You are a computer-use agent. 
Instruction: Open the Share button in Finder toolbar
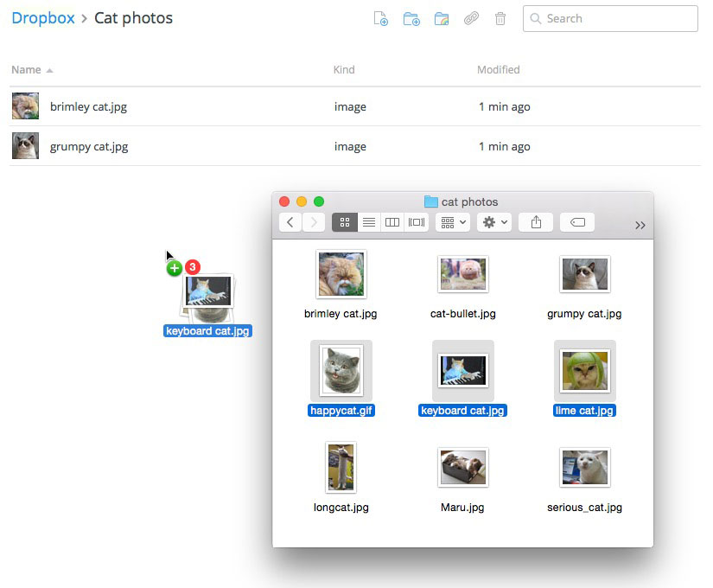click(x=535, y=221)
